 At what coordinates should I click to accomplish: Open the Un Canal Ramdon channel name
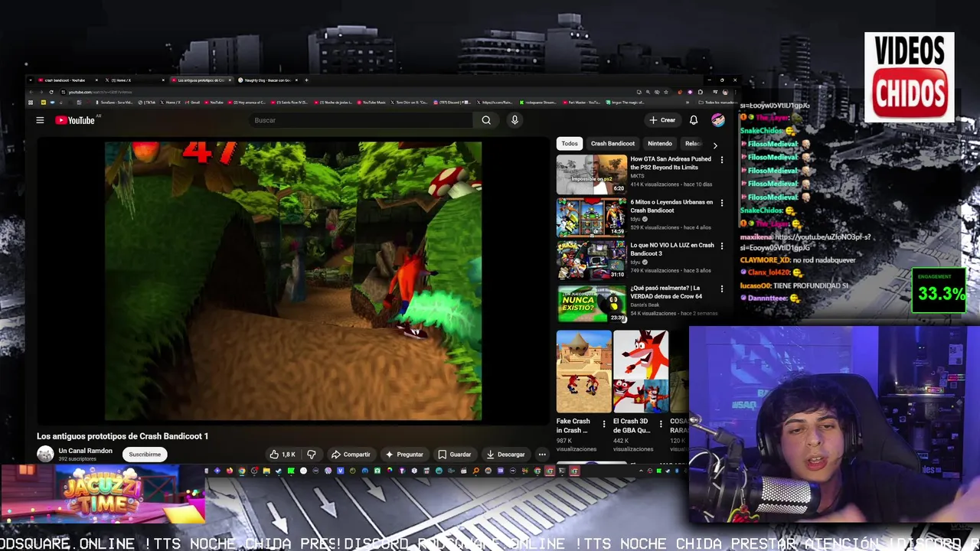85,451
